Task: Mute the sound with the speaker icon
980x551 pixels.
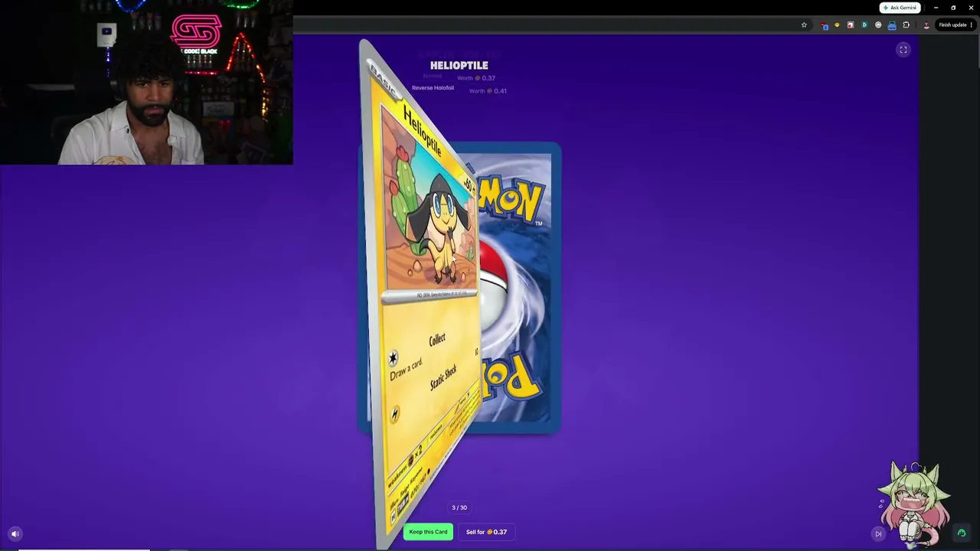Action: (x=15, y=533)
